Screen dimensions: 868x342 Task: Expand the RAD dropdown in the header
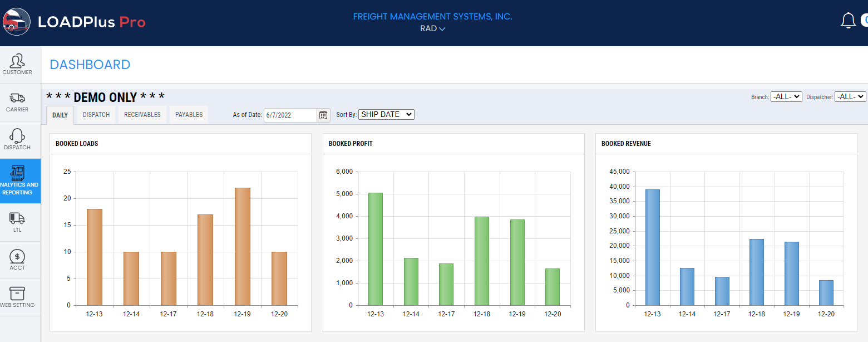tap(432, 28)
